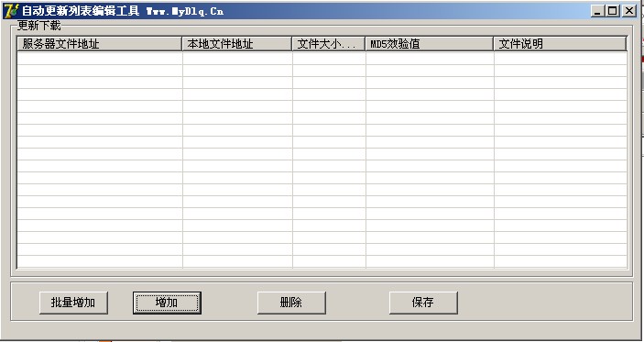Select first empty cell under MD5效验值
This screenshot has width=644, height=342.
tap(430, 59)
